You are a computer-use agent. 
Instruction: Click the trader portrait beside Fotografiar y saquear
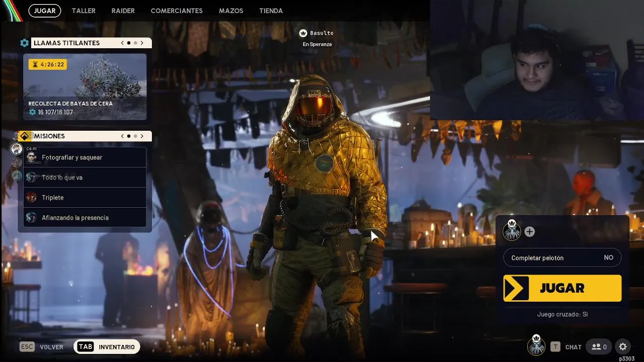[x=31, y=157]
